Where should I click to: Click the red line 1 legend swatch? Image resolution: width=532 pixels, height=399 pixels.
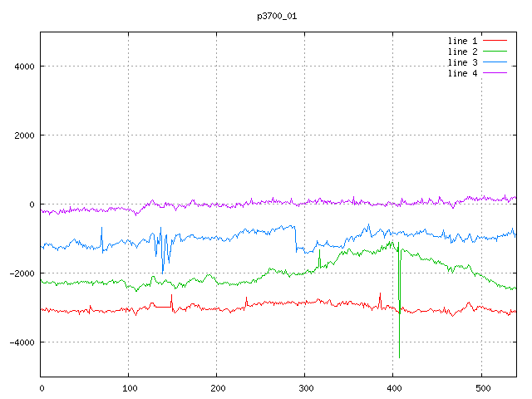tap(495, 41)
